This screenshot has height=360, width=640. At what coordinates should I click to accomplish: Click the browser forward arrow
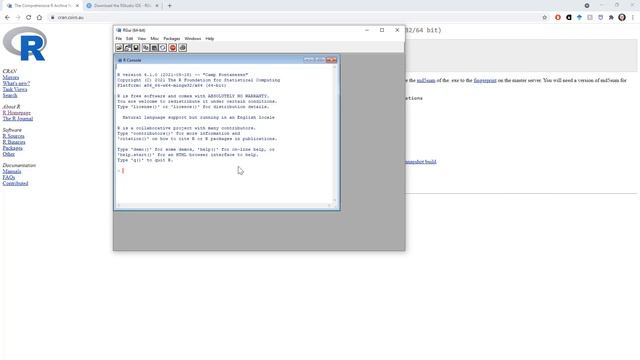coord(18,18)
